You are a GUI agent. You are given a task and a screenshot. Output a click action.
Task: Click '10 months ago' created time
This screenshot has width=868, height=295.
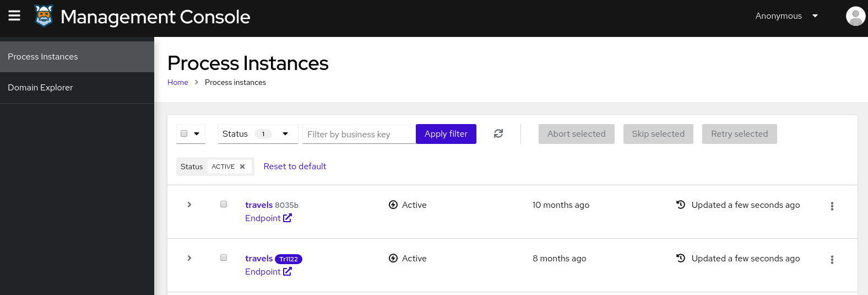coord(561,205)
